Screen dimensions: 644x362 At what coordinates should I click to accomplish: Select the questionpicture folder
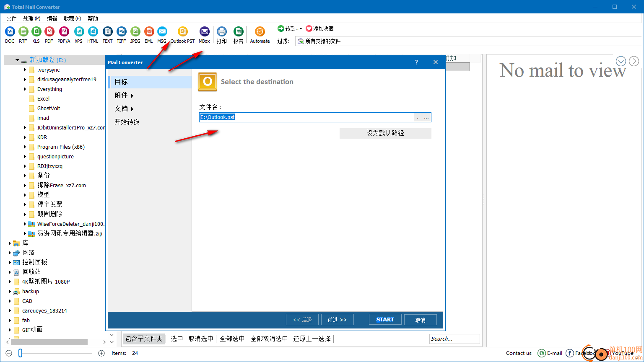click(55, 157)
